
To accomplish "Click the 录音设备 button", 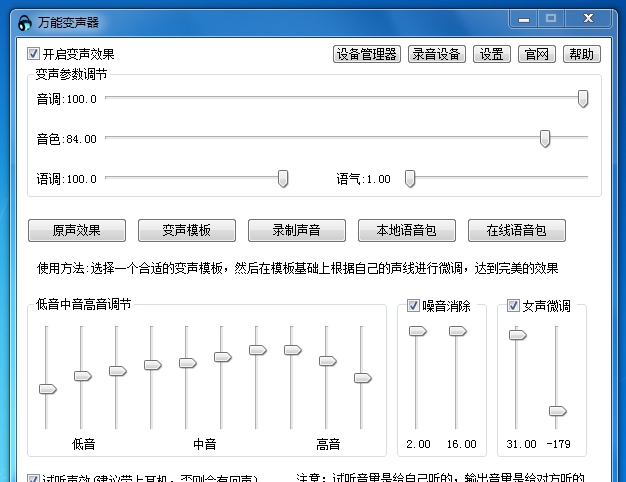I will click(x=437, y=54).
